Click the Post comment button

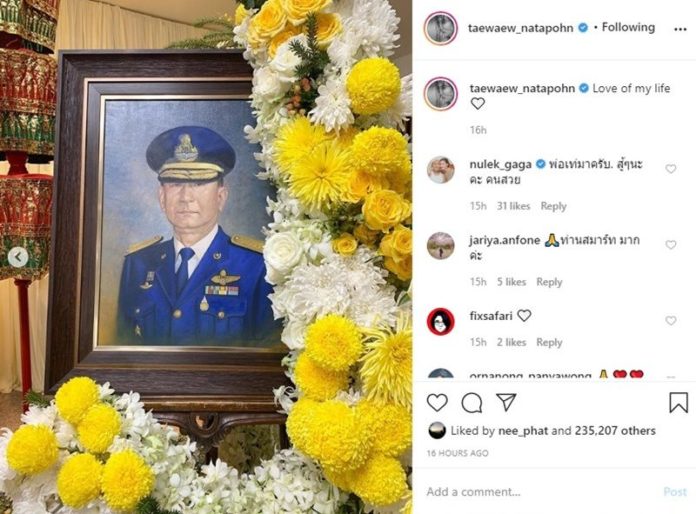[x=675, y=492]
